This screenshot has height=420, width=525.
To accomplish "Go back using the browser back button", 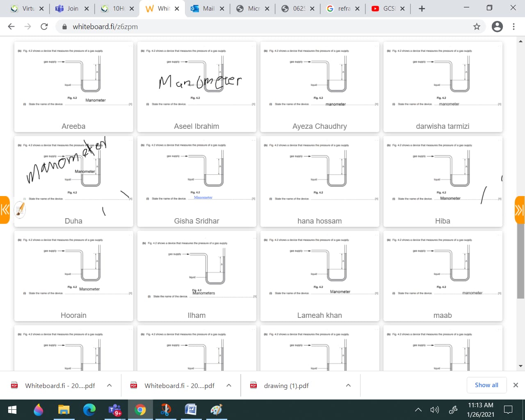I will 11,26.
